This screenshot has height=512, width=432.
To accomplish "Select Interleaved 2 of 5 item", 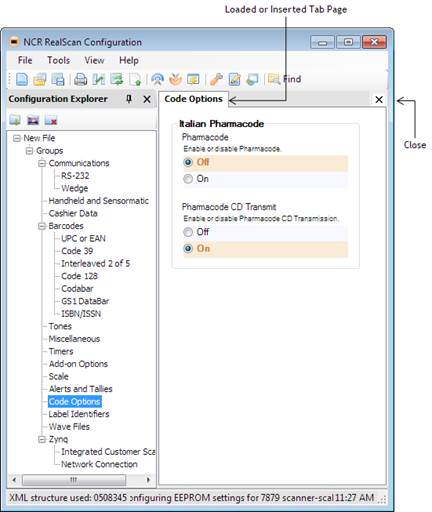I will pyautogui.click(x=96, y=263).
